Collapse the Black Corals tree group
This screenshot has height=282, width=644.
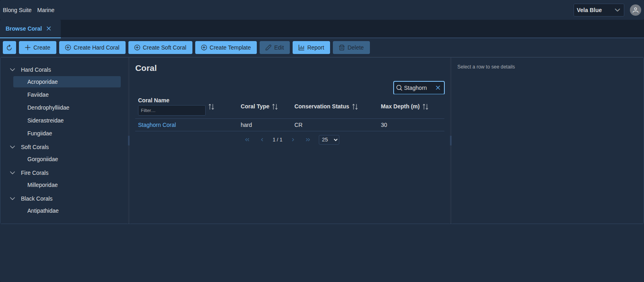pyautogui.click(x=12, y=199)
